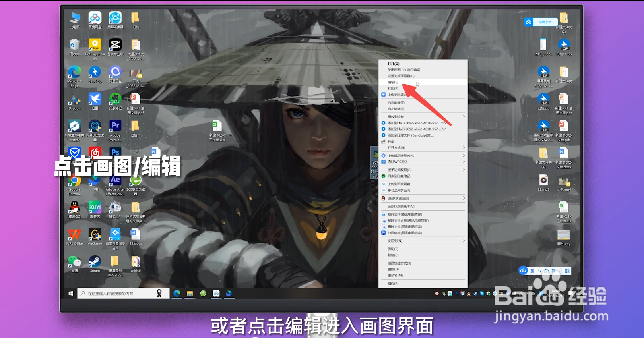Select Adobe Premiere desktop icon
This screenshot has width=644, height=338.
pos(115,131)
